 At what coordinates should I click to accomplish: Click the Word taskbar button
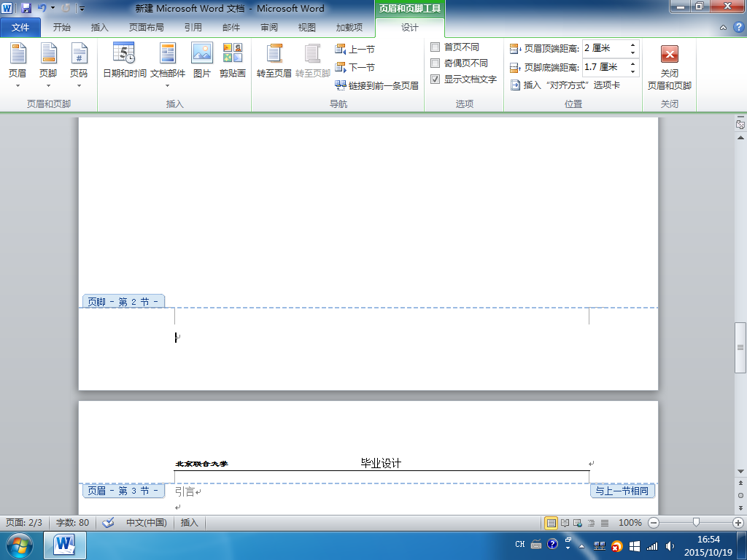tap(65, 545)
